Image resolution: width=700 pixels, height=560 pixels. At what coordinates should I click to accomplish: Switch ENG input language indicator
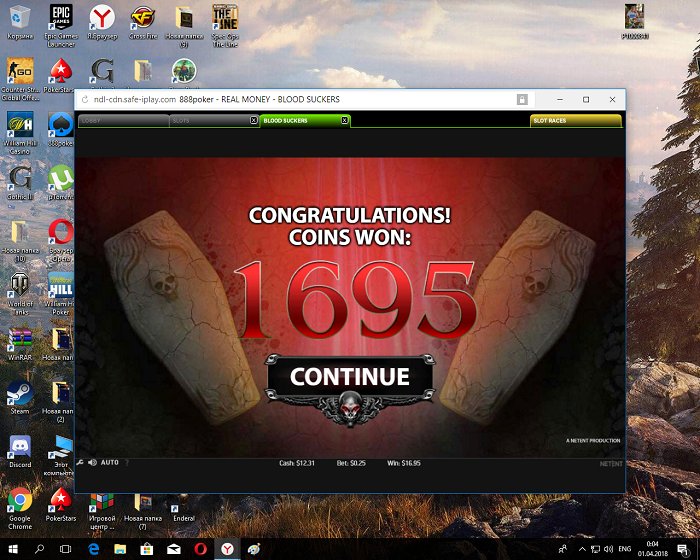point(625,549)
